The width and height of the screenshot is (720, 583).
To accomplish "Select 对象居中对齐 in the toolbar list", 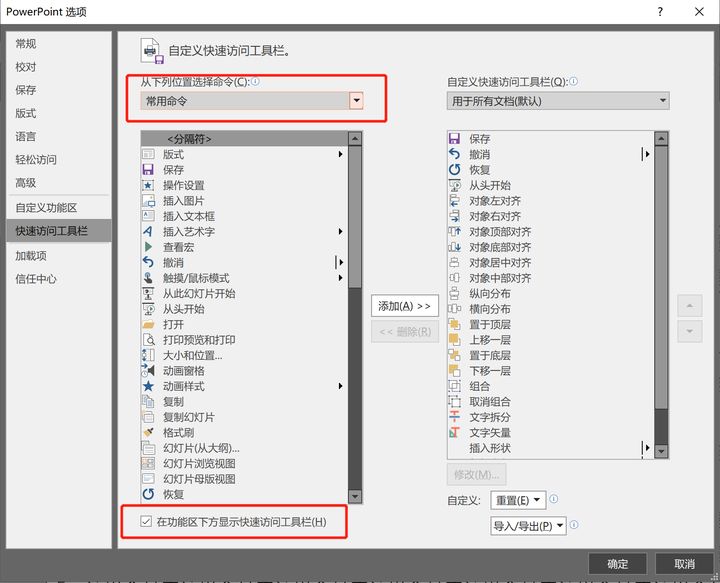I will [551, 263].
